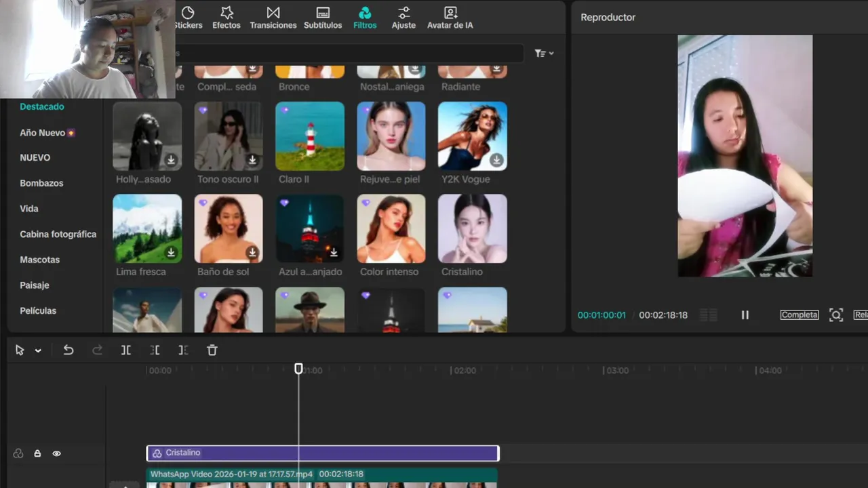Image resolution: width=868 pixels, height=488 pixels.
Task: Open the filter sort dropdown
Action: pyautogui.click(x=544, y=54)
